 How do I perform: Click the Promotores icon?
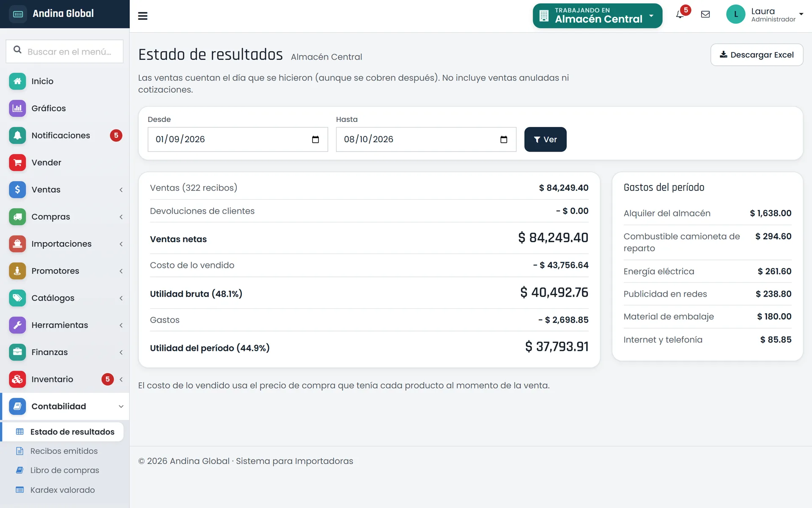[17, 271]
